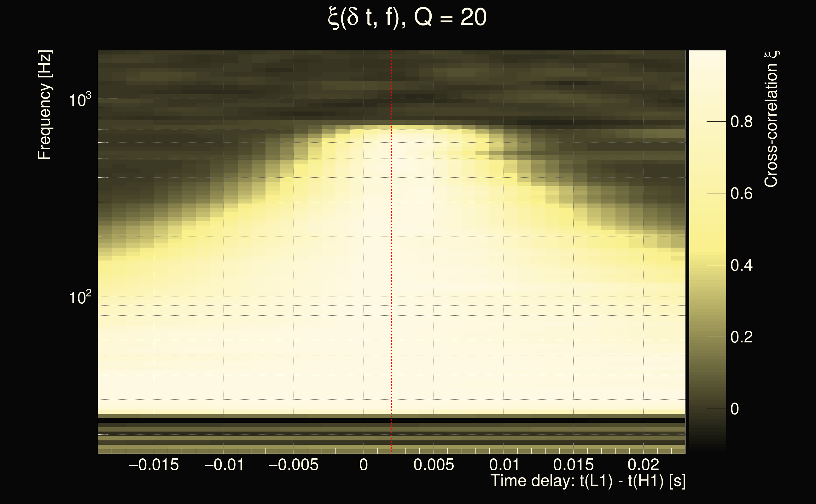Click the 0 time delay tick label

click(x=364, y=465)
